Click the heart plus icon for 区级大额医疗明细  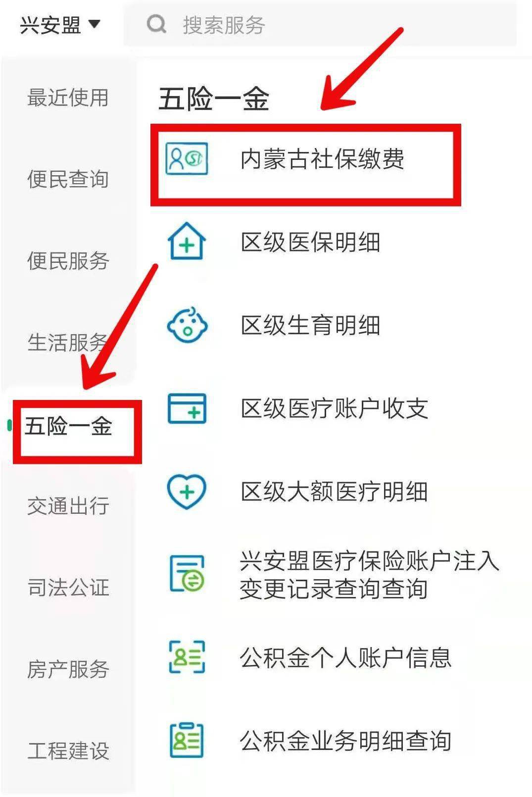click(187, 492)
